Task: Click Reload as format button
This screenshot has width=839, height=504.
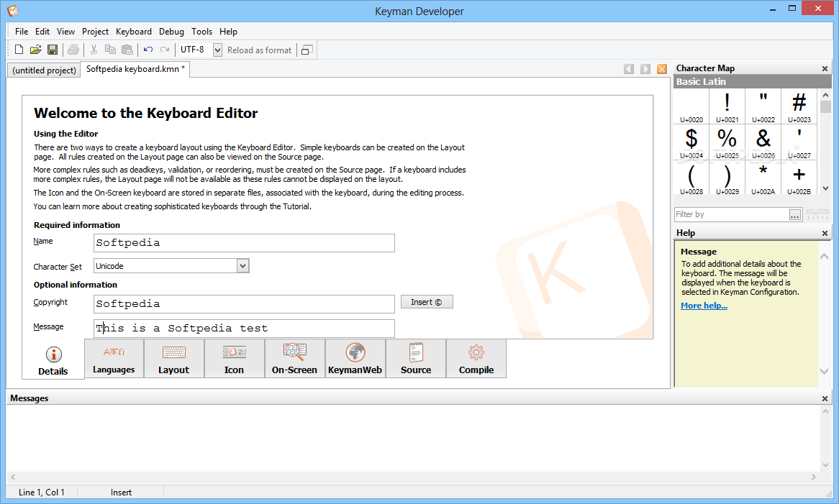Action: pyautogui.click(x=260, y=50)
